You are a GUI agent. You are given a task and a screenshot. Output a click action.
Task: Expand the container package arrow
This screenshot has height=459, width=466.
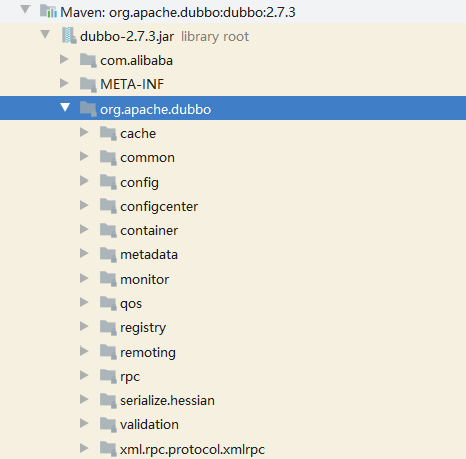(84, 229)
